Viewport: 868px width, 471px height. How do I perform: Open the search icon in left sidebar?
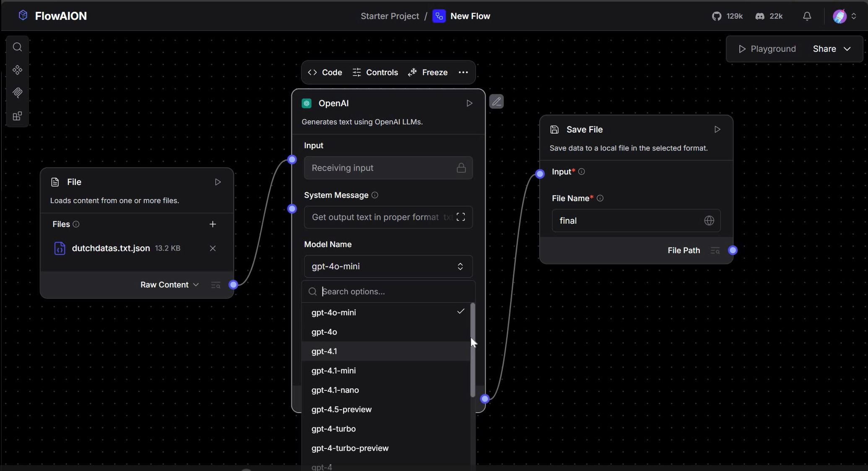[x=17, y=47]
